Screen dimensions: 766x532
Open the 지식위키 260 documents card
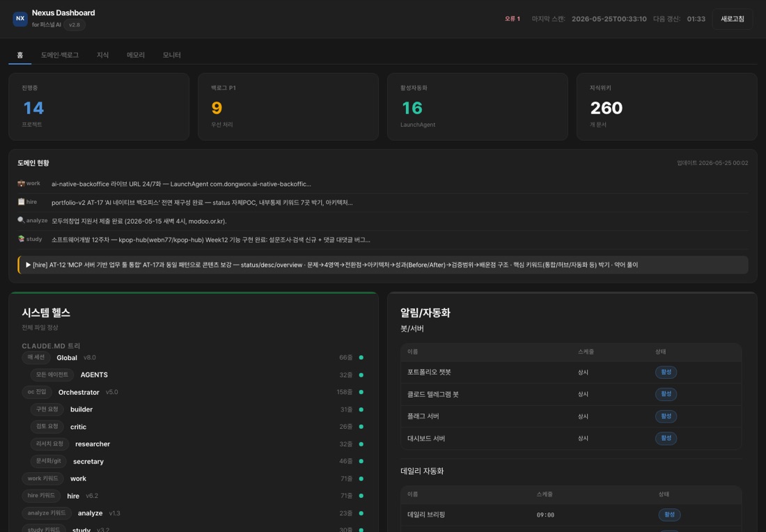(667, 107)
